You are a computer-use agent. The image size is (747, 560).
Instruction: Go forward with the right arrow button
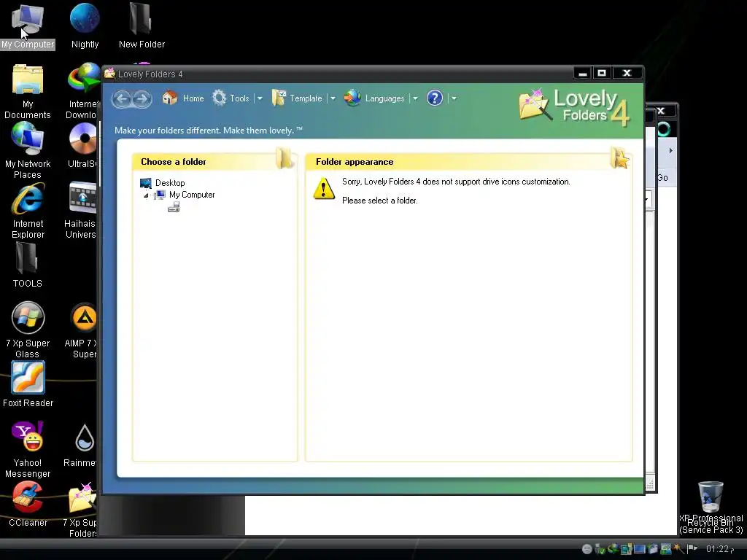coord(142,98)
